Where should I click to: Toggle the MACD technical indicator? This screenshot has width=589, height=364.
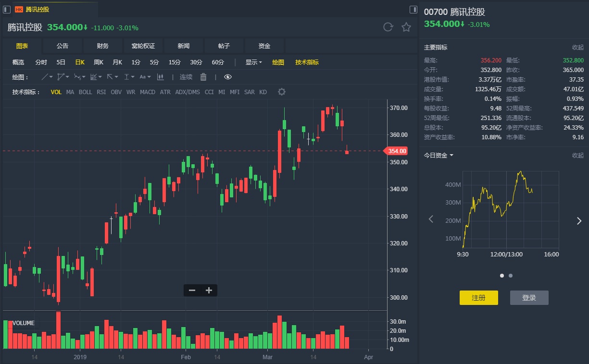click(x=147, y=92)
